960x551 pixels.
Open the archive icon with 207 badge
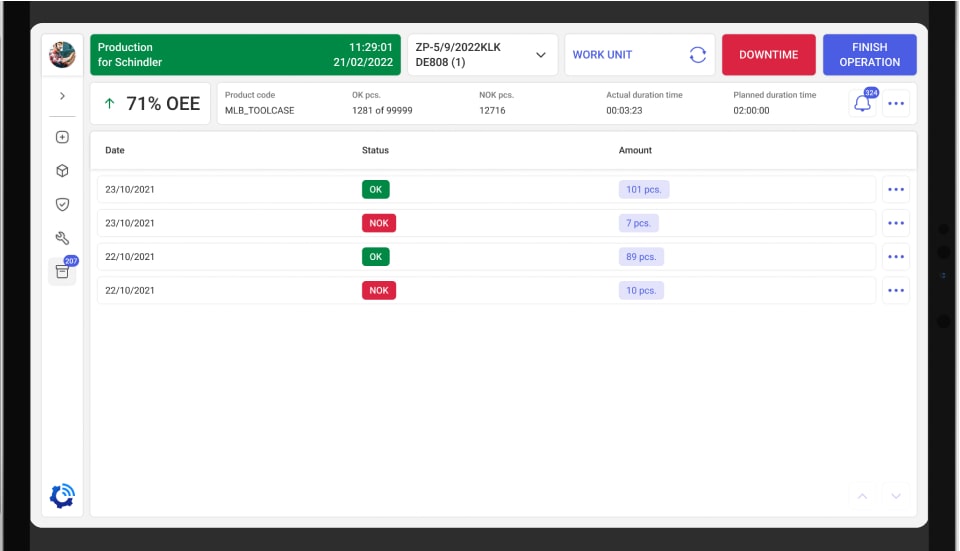click(x=62, y=271)
